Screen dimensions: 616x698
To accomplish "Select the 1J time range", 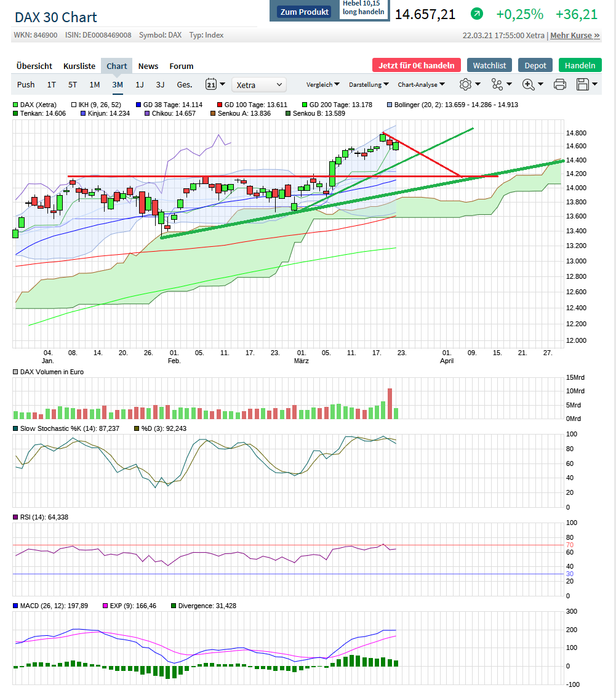I will click(x=139, y=84).
